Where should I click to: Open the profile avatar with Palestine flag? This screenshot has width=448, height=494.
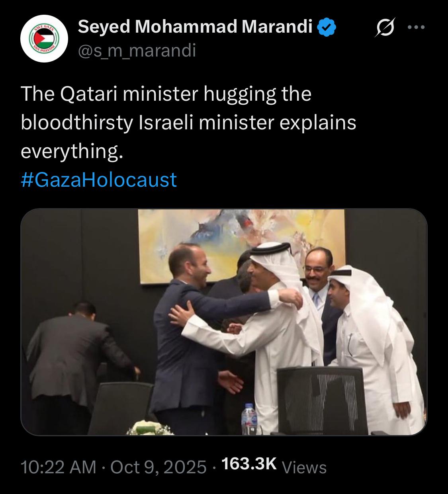[44, 39]
